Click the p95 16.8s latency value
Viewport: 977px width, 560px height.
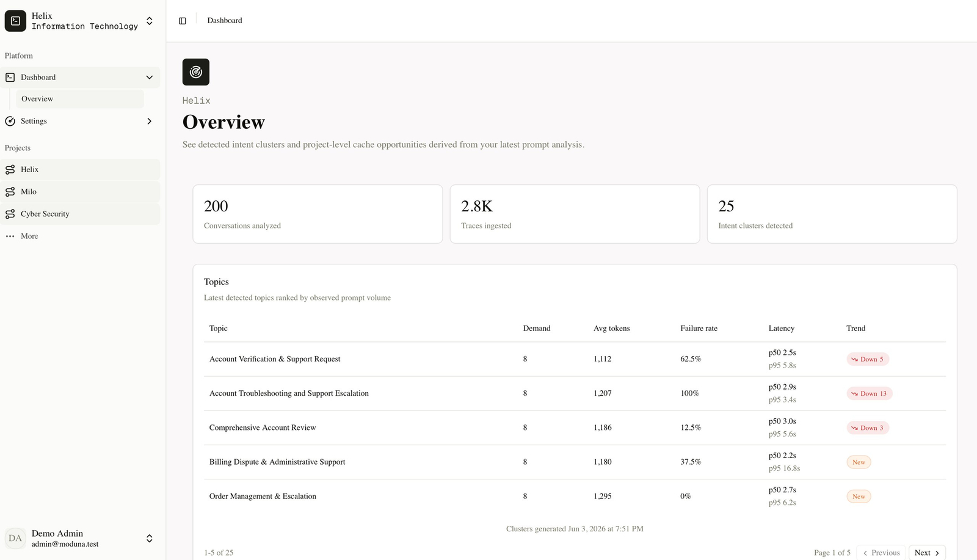pyautogui.click(x=784, y=469)
